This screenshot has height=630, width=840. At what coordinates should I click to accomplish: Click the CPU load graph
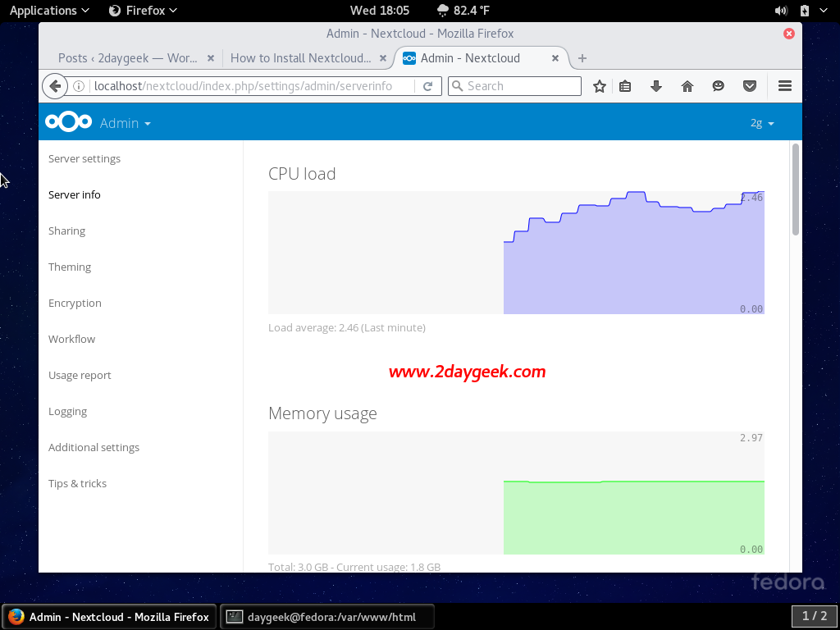coord(516,253)
